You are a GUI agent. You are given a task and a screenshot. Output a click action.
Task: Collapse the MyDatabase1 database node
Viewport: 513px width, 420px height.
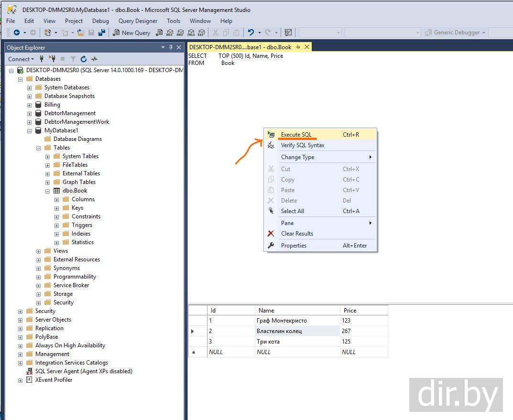click(30, 130)
